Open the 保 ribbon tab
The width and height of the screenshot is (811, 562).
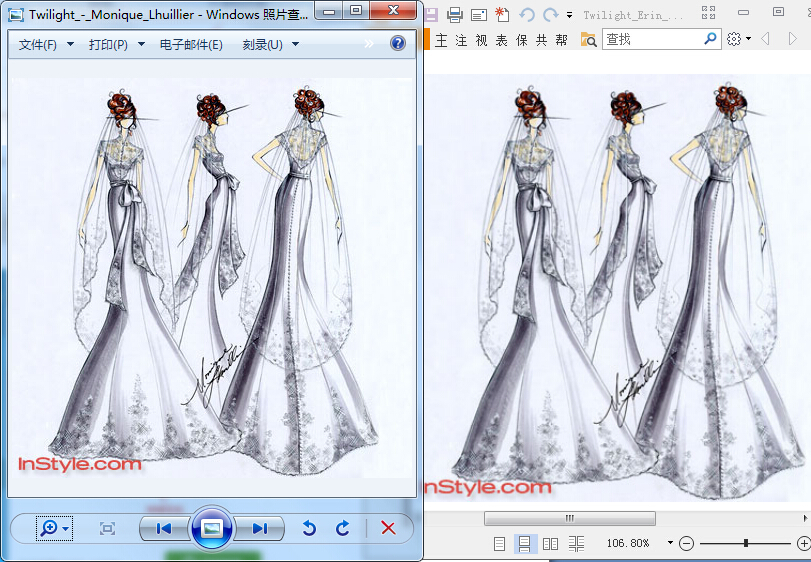(521, 40)
